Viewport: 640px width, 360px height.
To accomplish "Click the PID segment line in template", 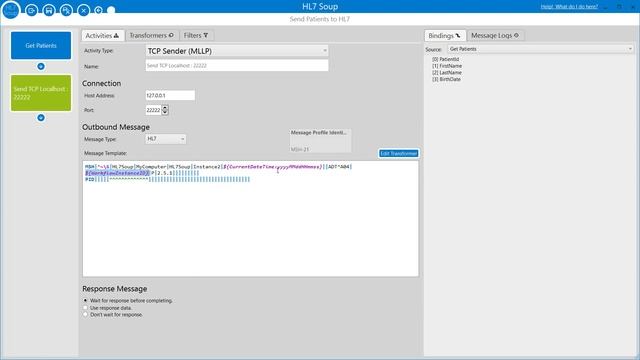I will point(167,179).
